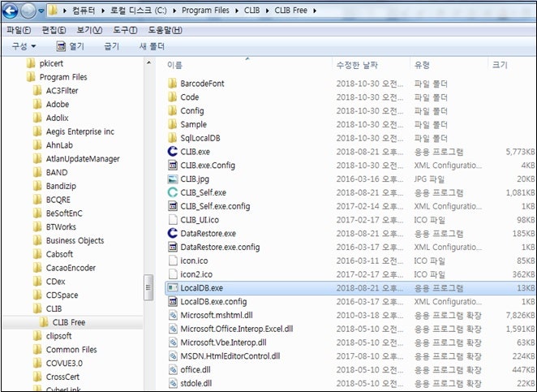Select the LocalDB.exe icon
Image resolution: width=537 pixels, height=392 pixels.
pyautogui.click(x=173, y=288)
